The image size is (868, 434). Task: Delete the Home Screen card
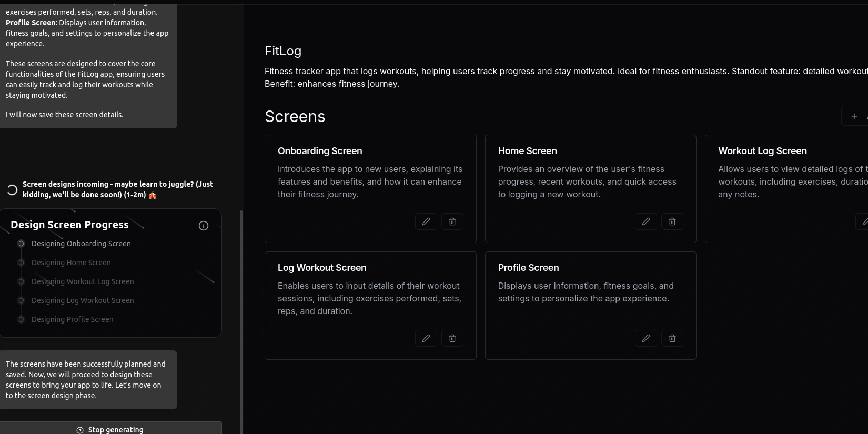672,221
